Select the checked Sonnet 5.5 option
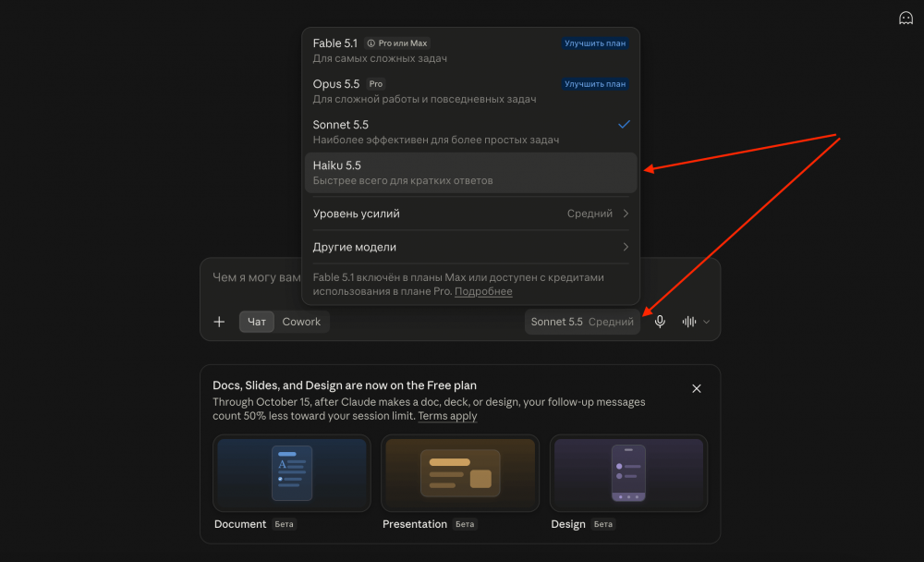The height and width of the screenshot is (562, 924). (471, 132)
